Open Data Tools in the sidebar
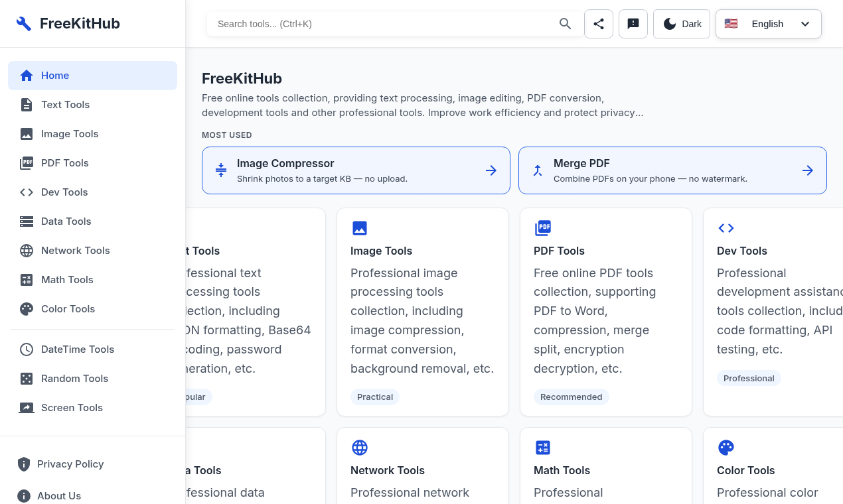 pyautogui.click(x=93, y=221)
